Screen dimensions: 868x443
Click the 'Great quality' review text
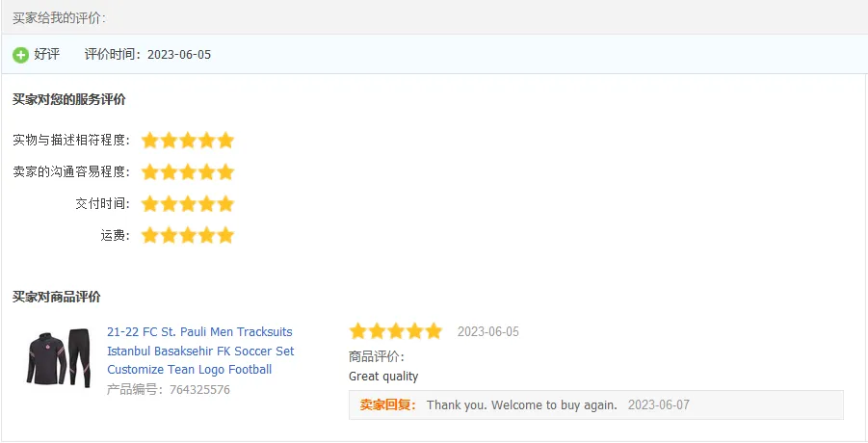(x=383, y=377)
